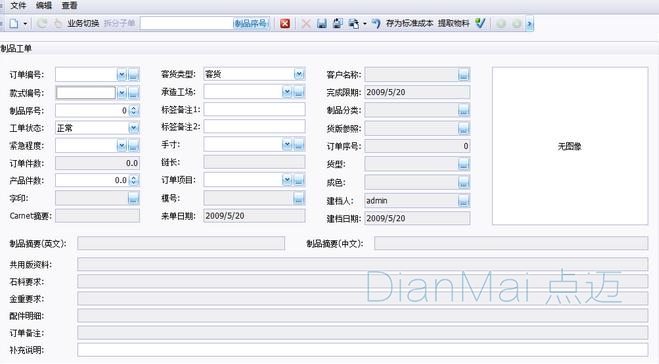Click the toolbar search input box
Screen dimensions: 659x364
click(187, 24)
